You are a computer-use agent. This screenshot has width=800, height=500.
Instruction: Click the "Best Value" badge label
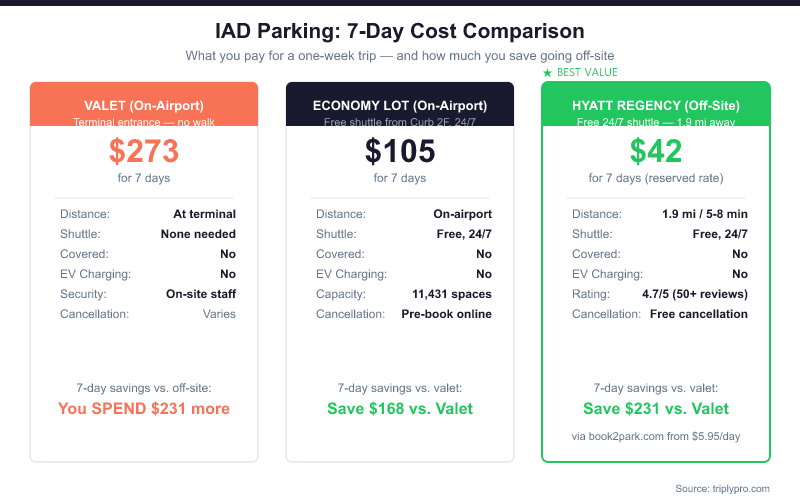[x=587, y=73]
